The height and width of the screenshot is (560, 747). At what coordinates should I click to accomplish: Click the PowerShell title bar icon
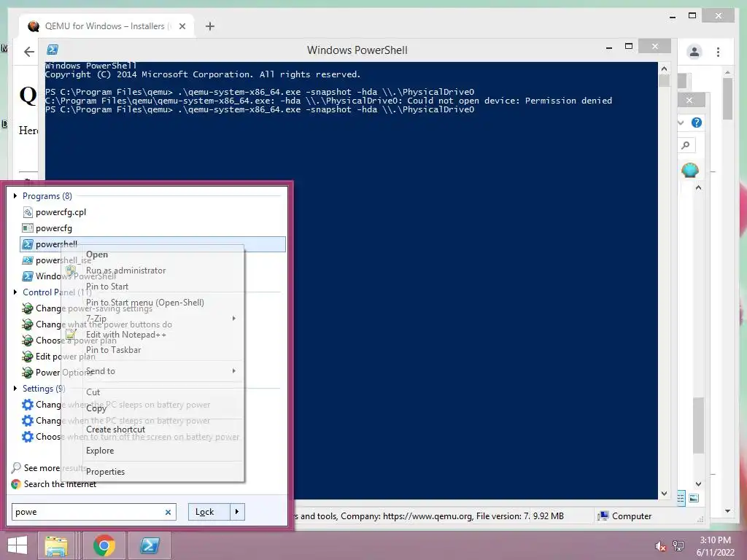click(53, 50)
